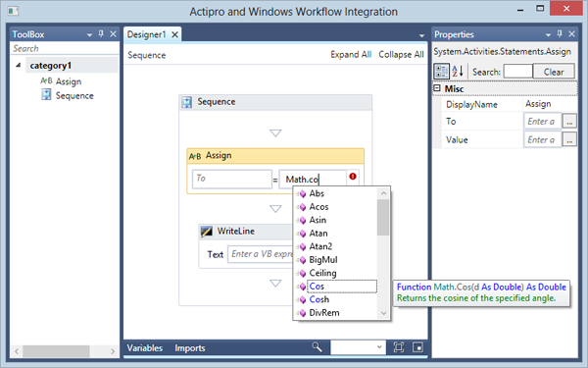
Task: Close the Properties panel
Action: [x=571, y=33]
